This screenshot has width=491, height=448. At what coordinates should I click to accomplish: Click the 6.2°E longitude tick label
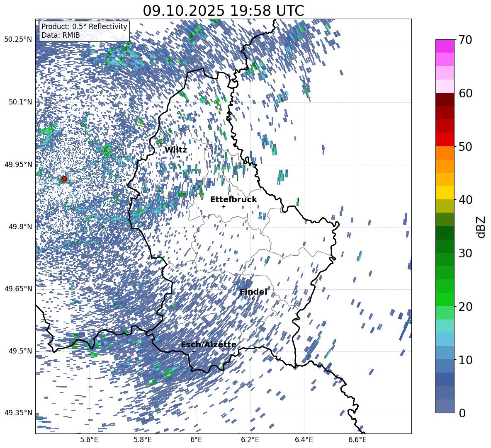click(x=250, y=440)
